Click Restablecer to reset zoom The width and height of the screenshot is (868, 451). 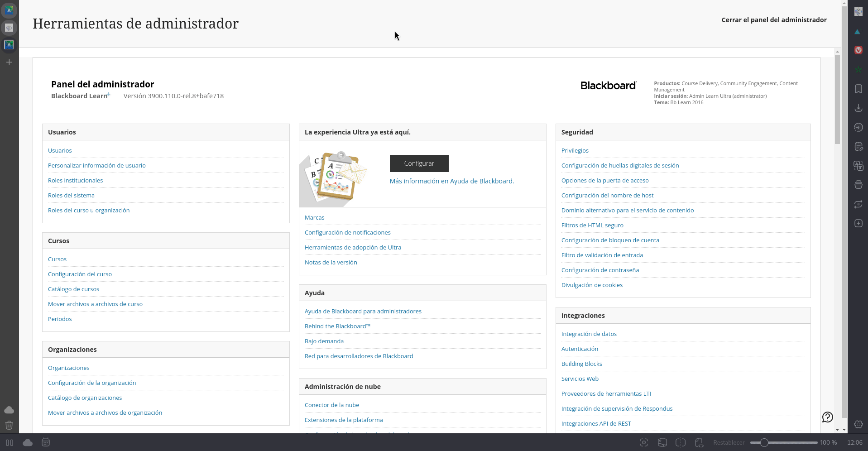(729, 442)
